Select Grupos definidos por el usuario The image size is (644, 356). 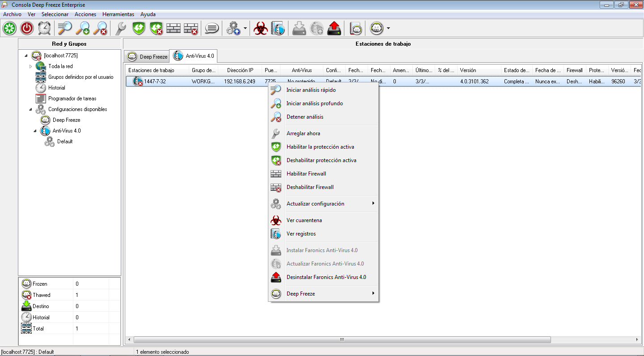click(x=80, y=77)
